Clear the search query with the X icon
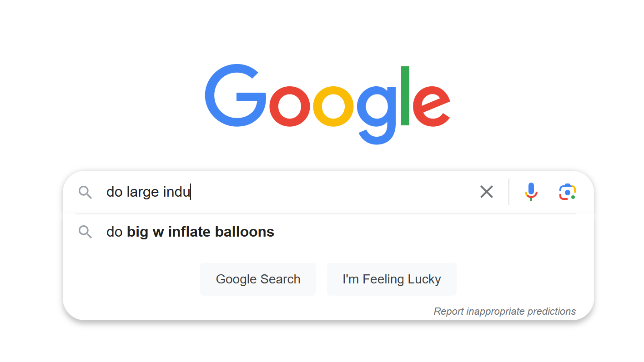This screenshot has width=644, height=362. click(x=486, y=192)
